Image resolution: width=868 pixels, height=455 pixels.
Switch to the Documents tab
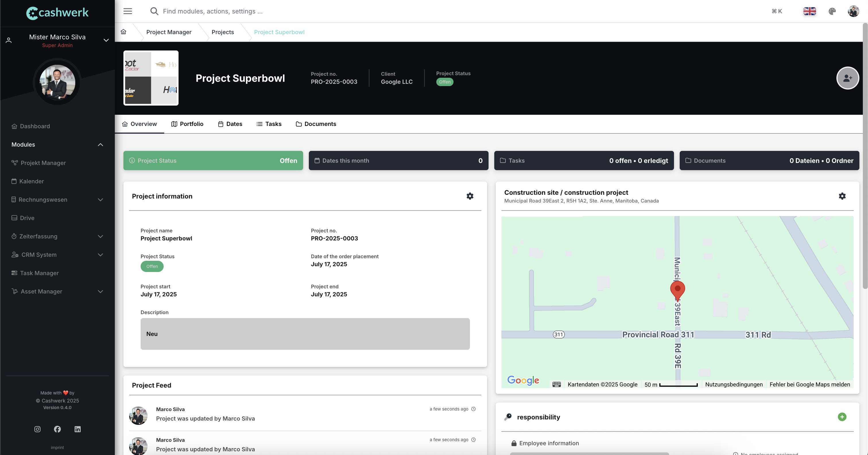click(x=316, y=124)
